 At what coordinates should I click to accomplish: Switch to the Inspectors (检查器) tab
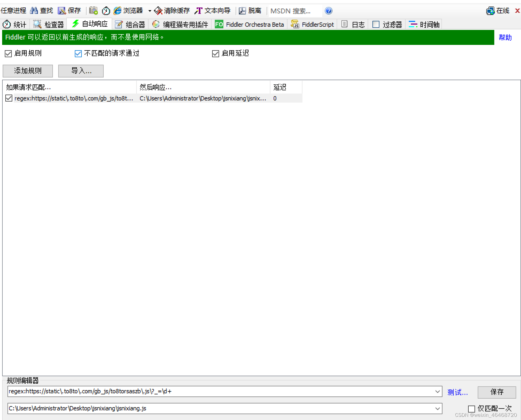[x=48, y=24]
